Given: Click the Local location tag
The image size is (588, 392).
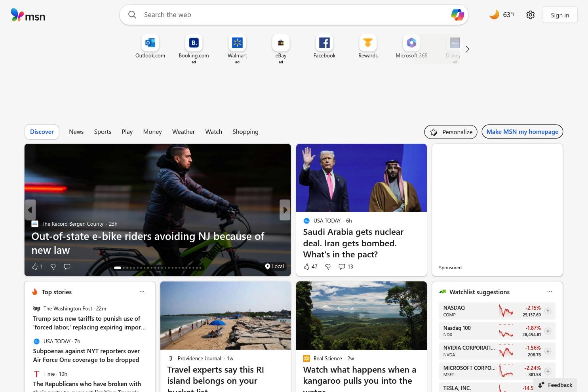Looking at the screenshot, I should [x=274, y=266].
